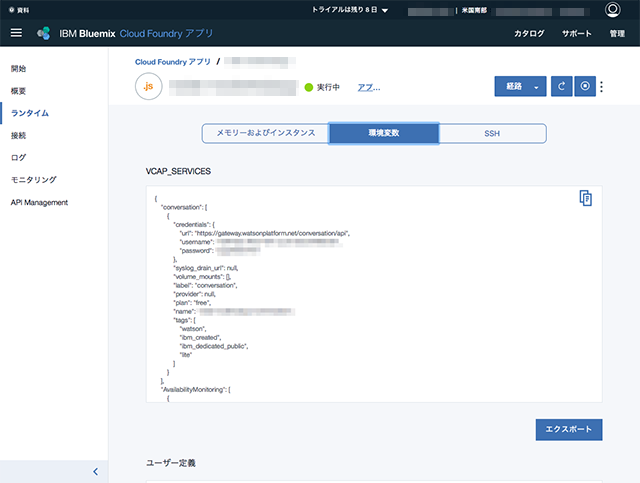Click the IBM Bluemix logo icon
The image size is (640, 483).
(44, 33)
